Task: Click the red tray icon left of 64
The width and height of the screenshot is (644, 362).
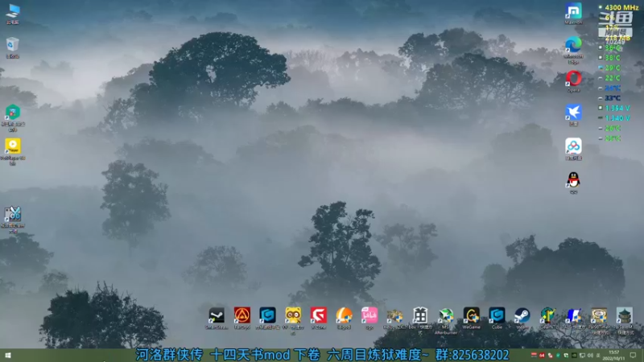Action: pos(534,355)
